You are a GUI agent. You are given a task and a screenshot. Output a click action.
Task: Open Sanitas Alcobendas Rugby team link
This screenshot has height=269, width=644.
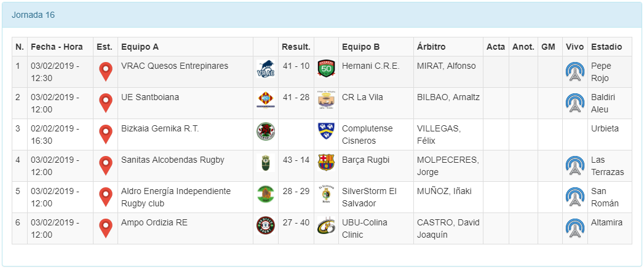click(x=173, y=160)
